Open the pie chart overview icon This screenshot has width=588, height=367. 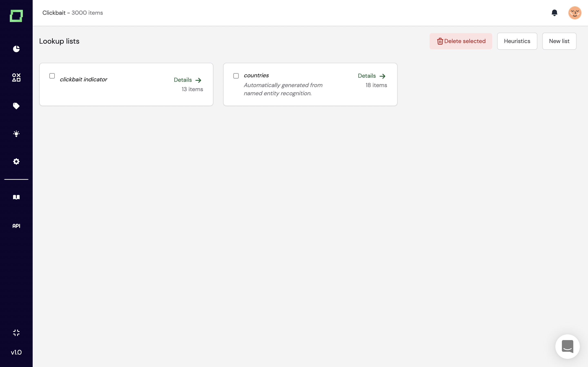click(x=16, y=49)
